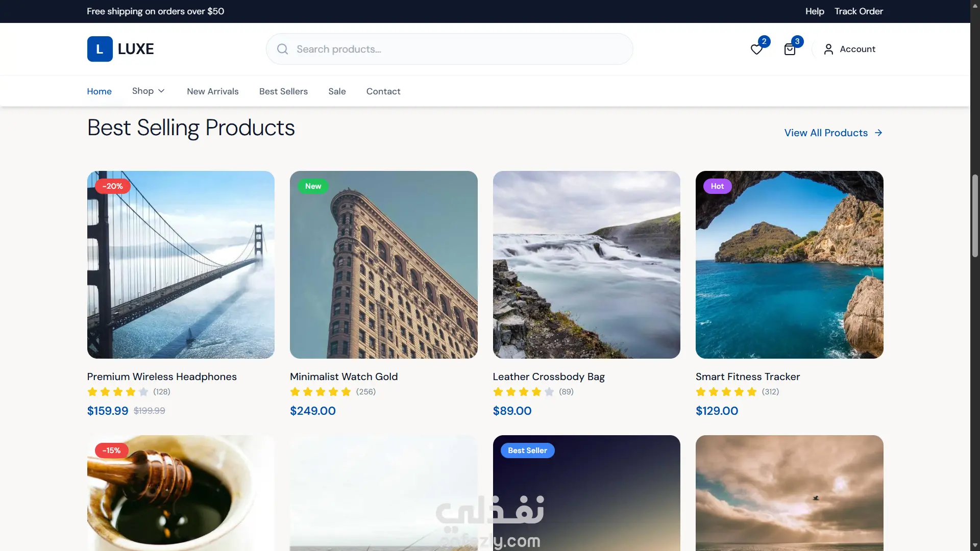Screen dimensions: 980x551
Task: Click the Hot badge on Fitness Tracker
Action: click(717, 186)
